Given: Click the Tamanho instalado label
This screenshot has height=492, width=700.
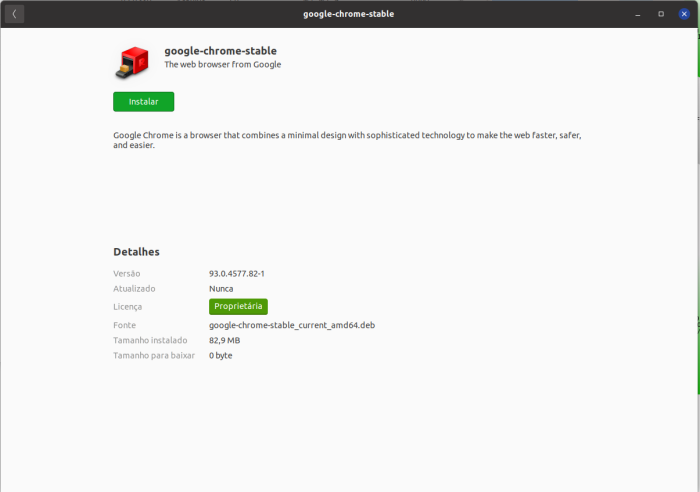Looking at the screenshot, I should (150, 340).
